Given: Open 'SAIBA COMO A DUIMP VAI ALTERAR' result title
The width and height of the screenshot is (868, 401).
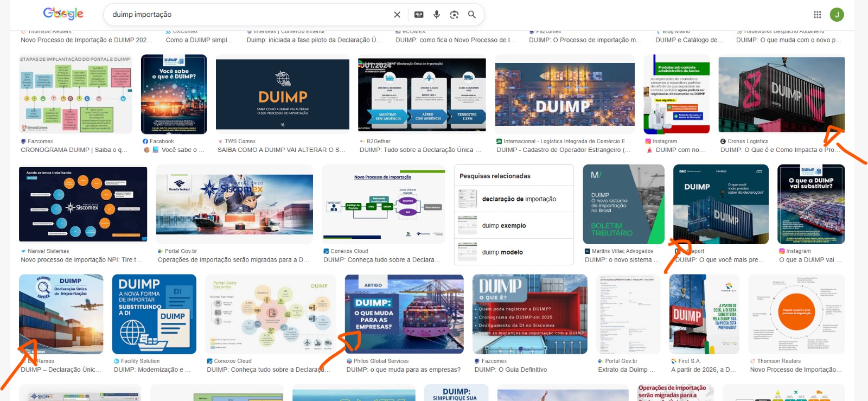Looking at the screenshot, I should tap(282, 150).
